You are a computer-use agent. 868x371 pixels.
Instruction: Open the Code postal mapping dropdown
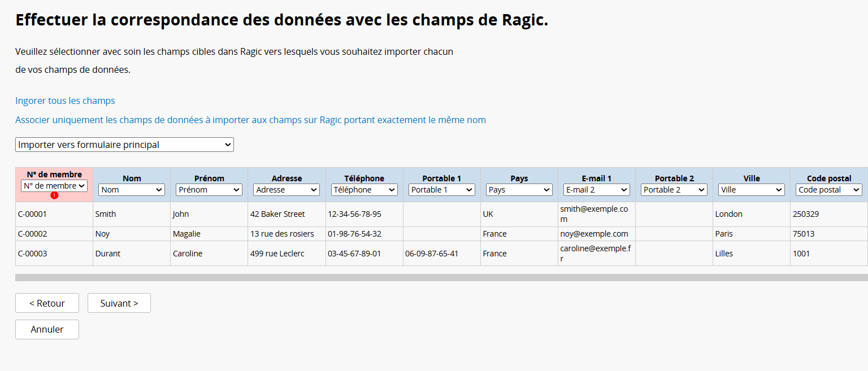coord(828,190)
